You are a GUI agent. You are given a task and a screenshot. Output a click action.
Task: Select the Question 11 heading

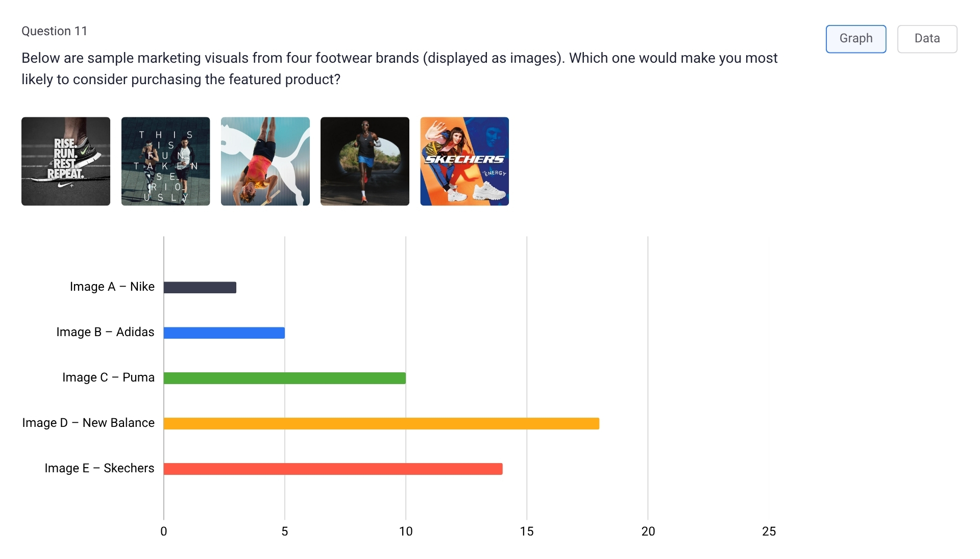pos(54,31)
